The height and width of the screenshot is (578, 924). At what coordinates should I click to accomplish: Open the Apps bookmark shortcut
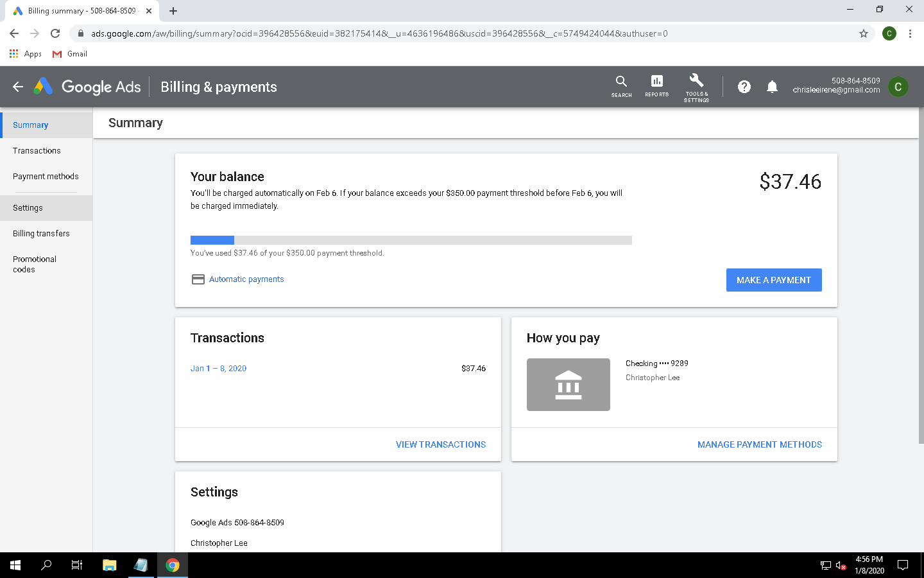pyautogui.click(x=26, y=54)
